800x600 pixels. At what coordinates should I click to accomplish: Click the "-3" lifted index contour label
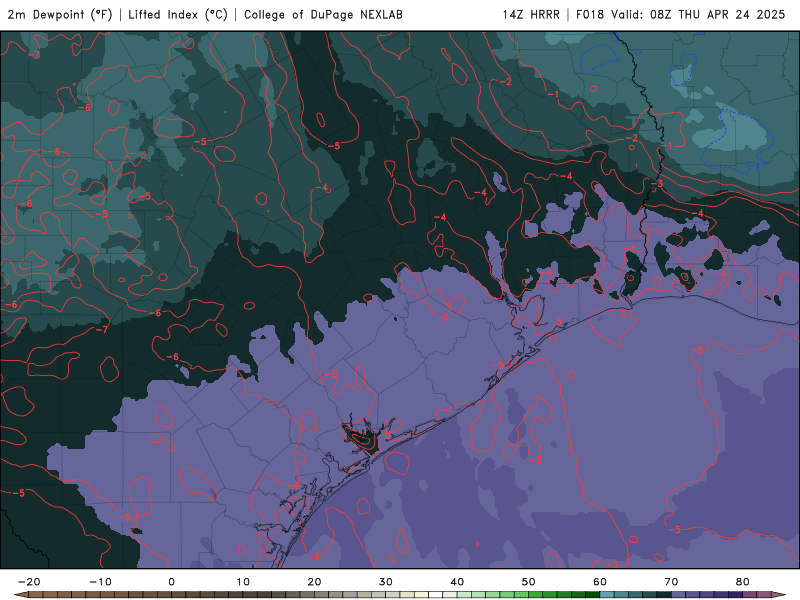(x=657, y=184)
